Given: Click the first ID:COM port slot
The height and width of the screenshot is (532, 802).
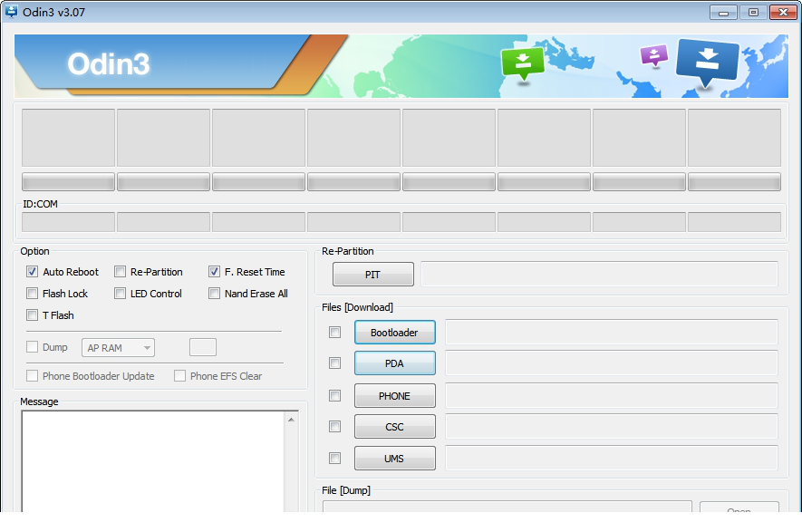Looking at the screenshot, I should click(68, 223).
